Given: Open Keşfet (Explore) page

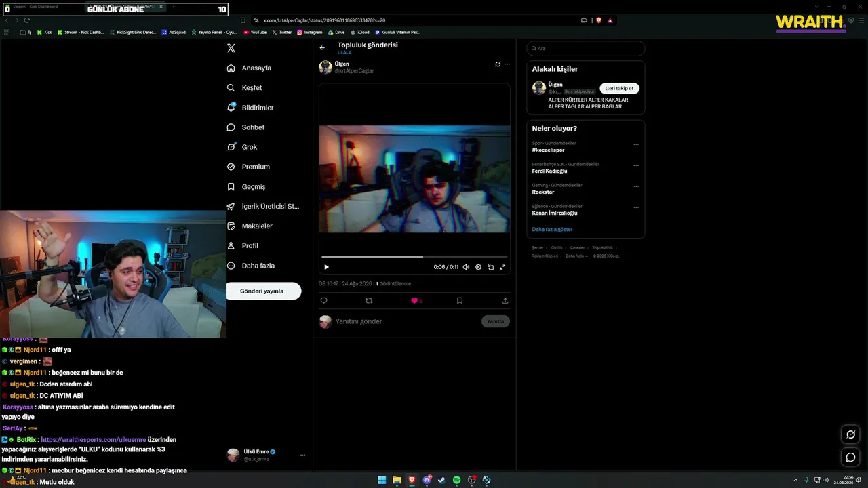Looking at the screenshot, I should [244, 88].
